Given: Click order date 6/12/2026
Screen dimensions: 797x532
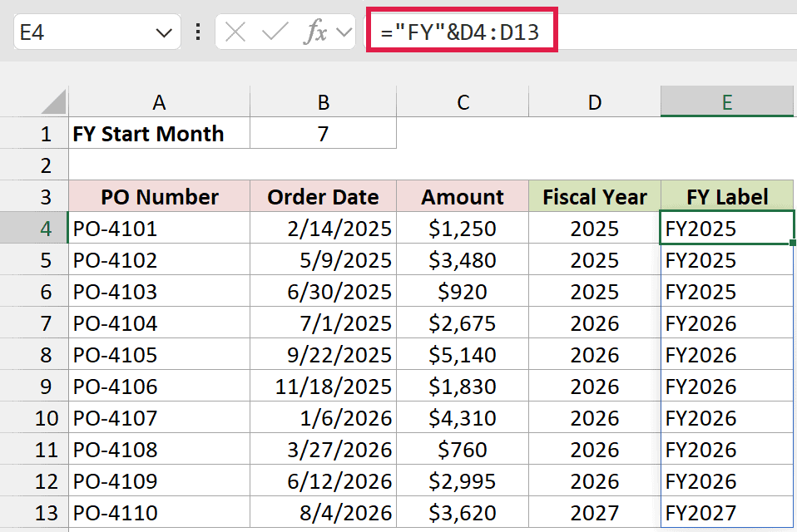Looking at the screenshot, I should [324, 480].
